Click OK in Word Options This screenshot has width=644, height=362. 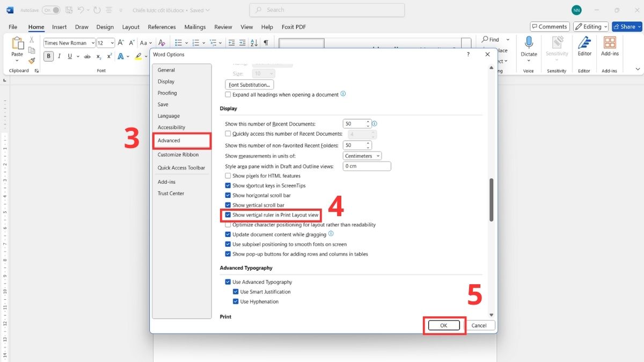[x=444, y=326]
